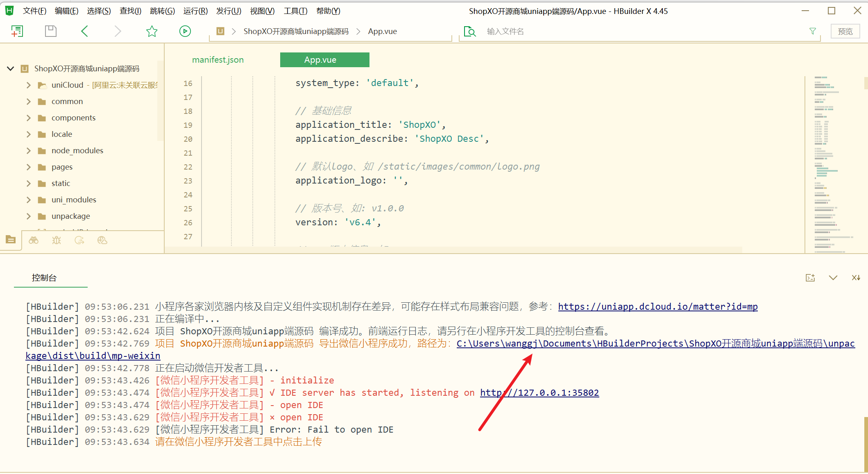Click the save file icon

(x=51, y=31)
